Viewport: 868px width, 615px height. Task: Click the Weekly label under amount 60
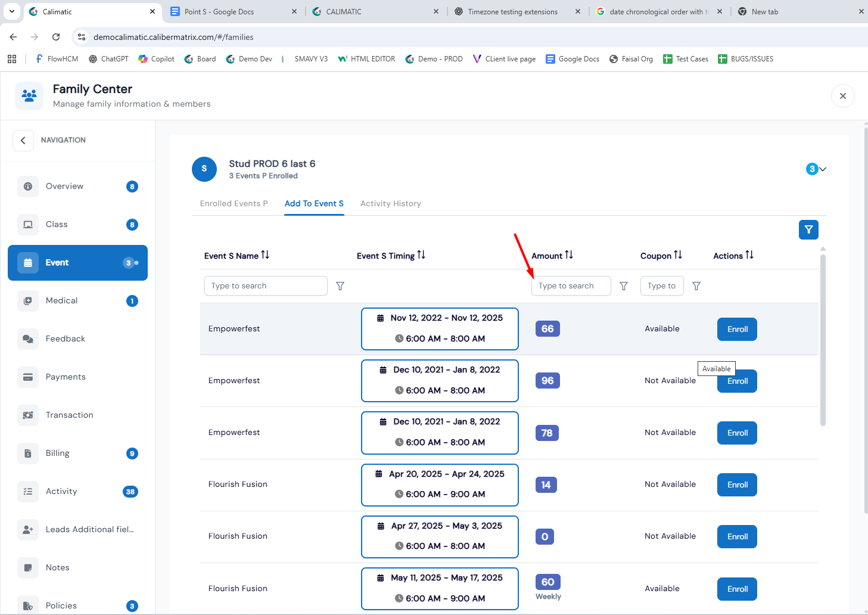[x=548, y=597]
